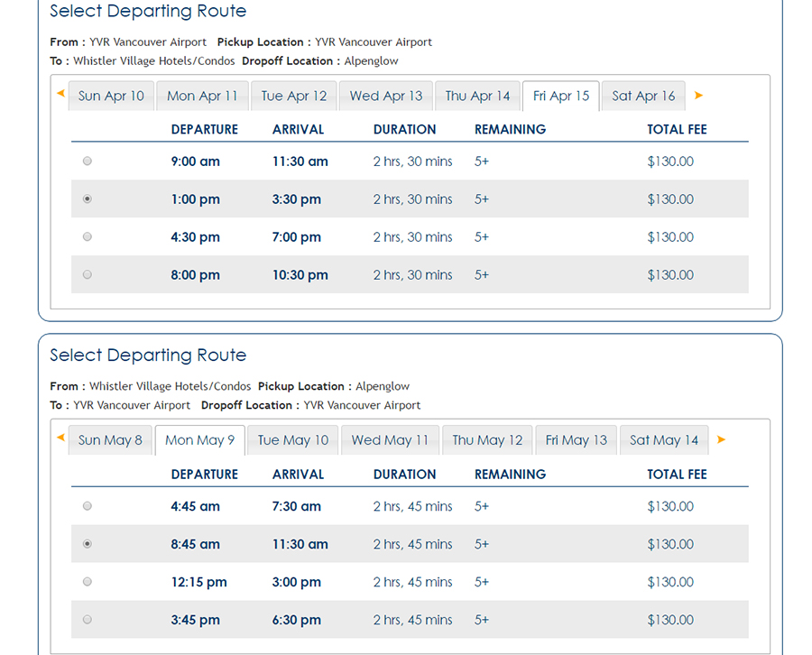812x655 pixels.
Task: Switch to the Sun May 8 tab
Action: [110, 440]
